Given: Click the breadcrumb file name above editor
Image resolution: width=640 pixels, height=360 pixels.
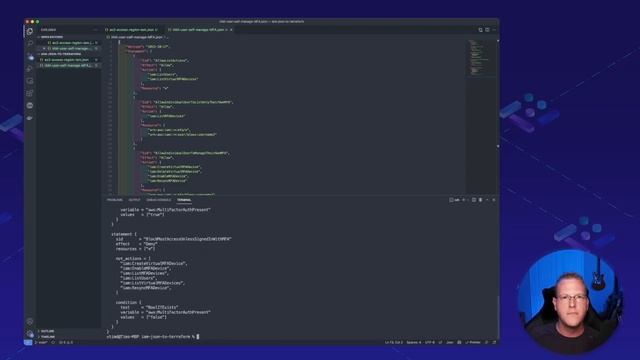Looking at the screenshot, I should click(x=137, y=37).
